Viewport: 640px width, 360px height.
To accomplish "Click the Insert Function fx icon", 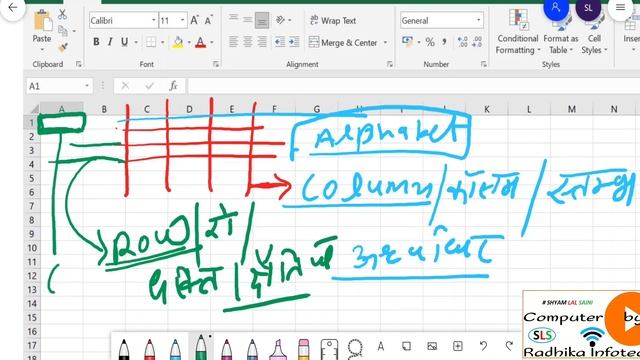I will [x=173, y=86].
